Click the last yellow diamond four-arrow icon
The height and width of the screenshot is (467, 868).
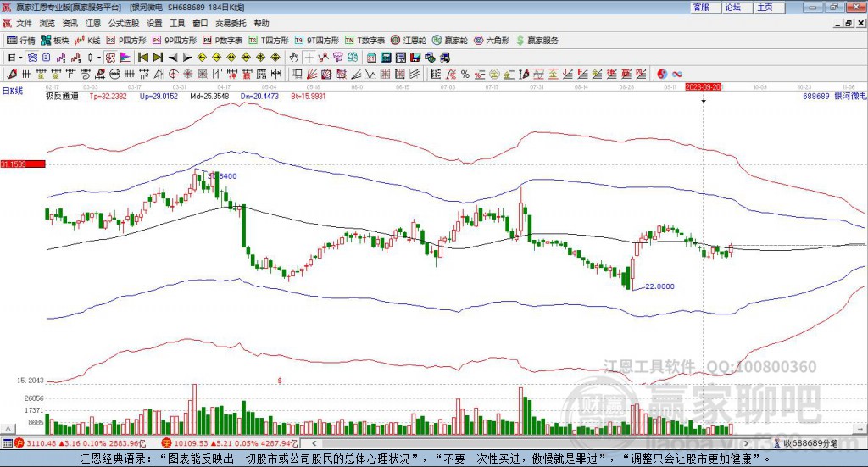tap(275, 58)
